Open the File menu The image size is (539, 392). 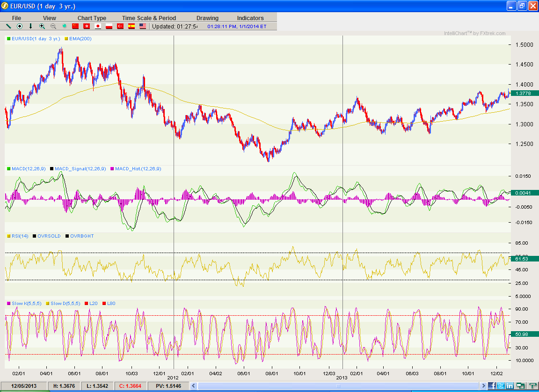point(16,18)
